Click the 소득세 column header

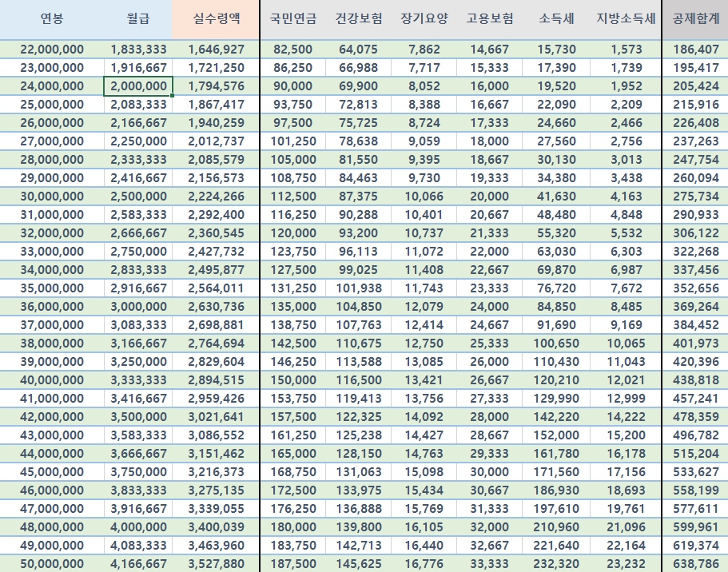point(556,18)
